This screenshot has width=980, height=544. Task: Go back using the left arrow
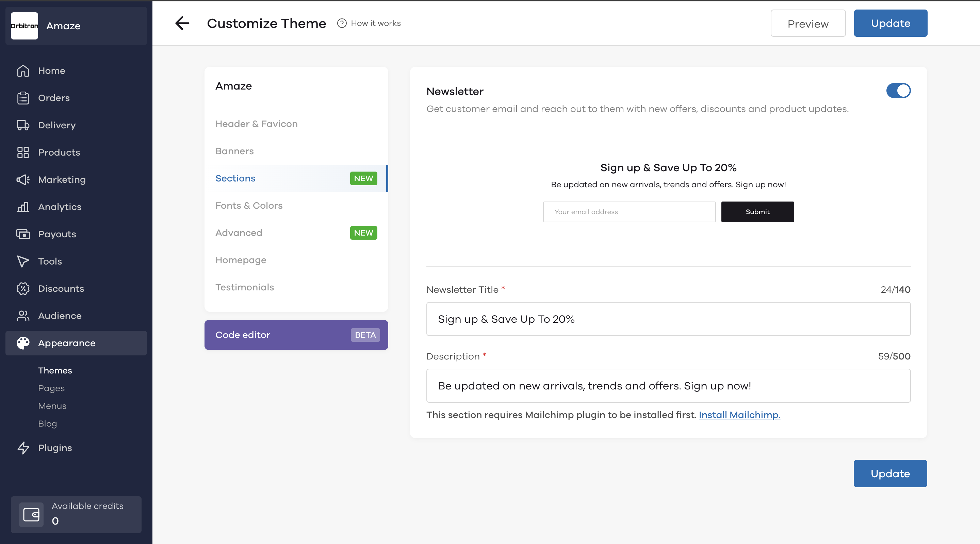tap(182, 23)
